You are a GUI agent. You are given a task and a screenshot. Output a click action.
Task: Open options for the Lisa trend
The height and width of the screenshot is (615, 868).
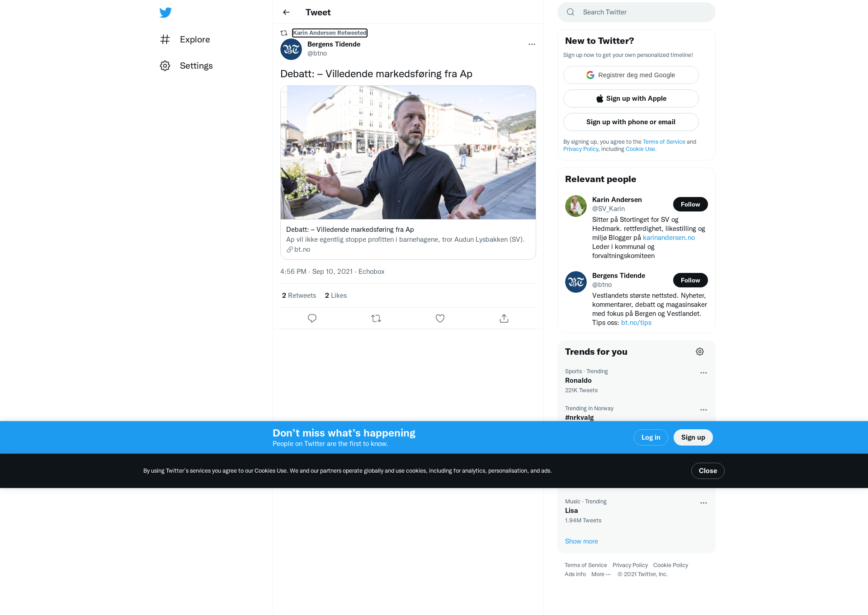[703, 503]
